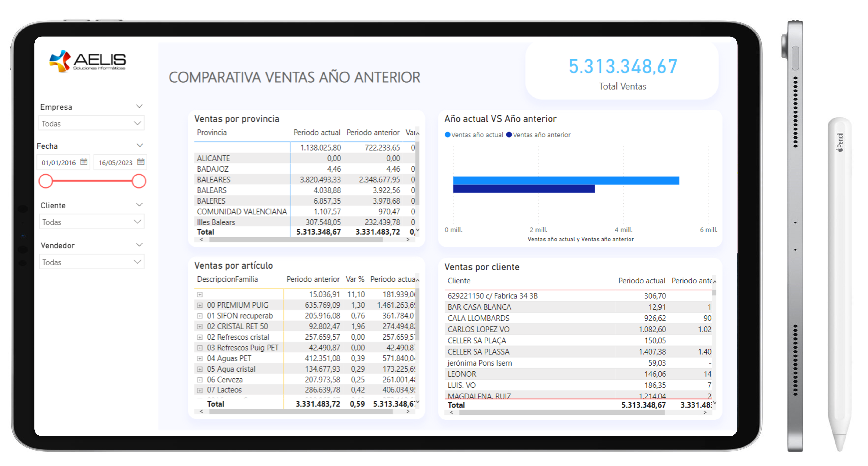This screenshot has width=868, height=466.
Task: Click the Ventas año anterior legend swatch
Action: point(509,135)
